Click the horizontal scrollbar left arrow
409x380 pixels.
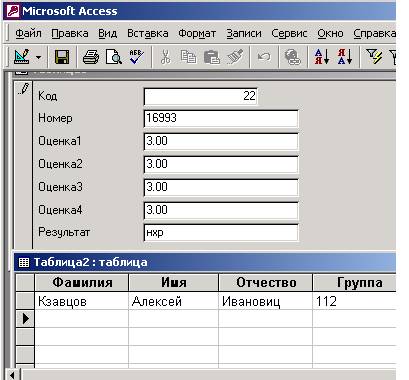click(12, 375)
